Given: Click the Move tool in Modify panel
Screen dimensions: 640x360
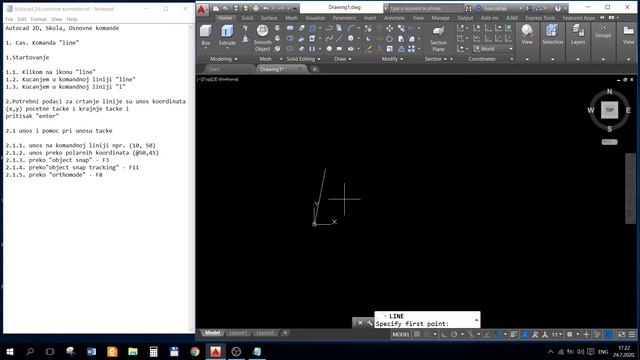Looking at the screenshot, I should tap(389, 28).
